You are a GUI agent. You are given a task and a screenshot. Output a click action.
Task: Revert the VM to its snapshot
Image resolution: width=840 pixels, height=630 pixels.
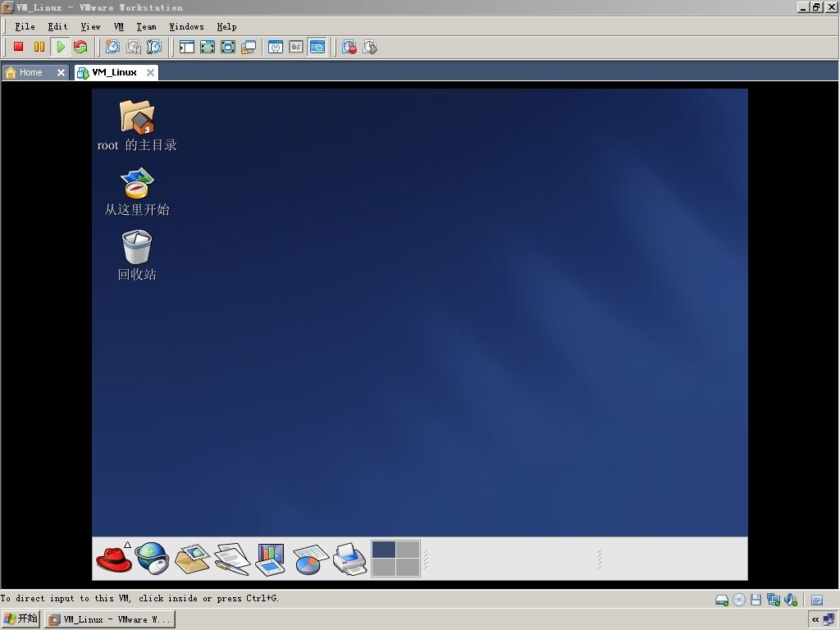134,47
